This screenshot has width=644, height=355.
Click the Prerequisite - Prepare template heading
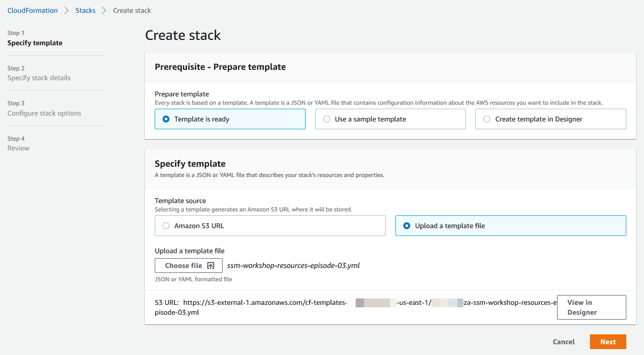[x=220, y=67]
